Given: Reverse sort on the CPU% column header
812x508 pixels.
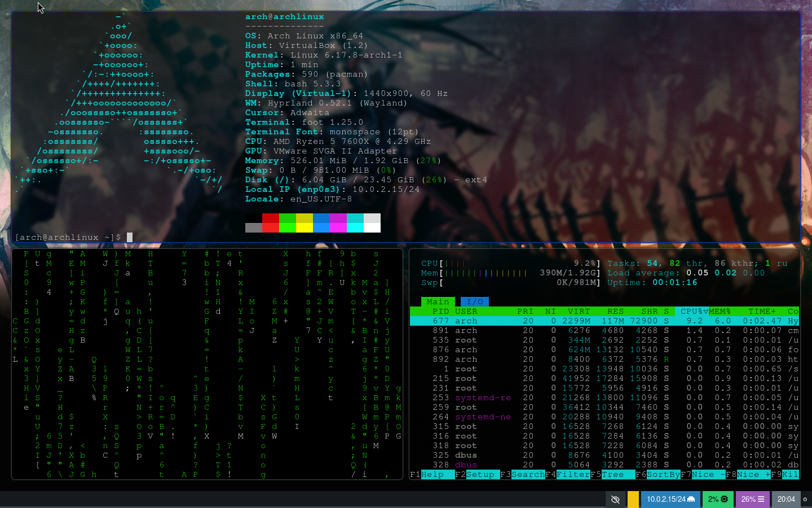Looking at the screenshot, I should point(691,312).
